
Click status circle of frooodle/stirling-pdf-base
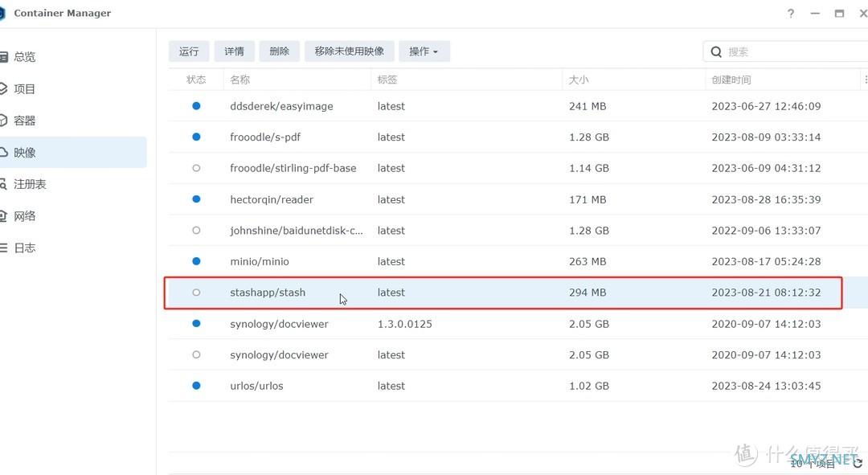[x=196, y=168]
